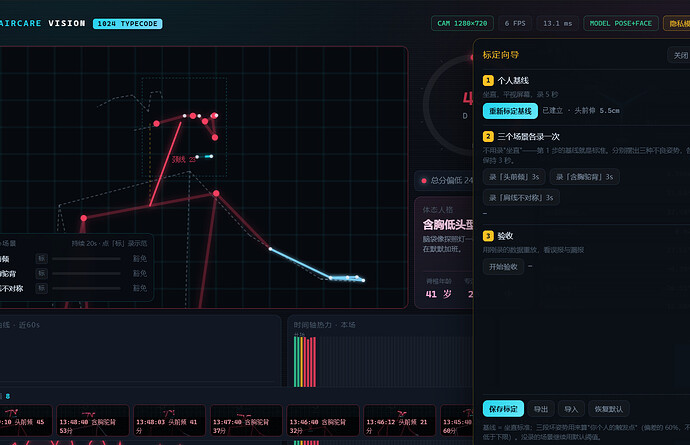Click the 时间轴热力 heatmap bars

(305, 362)
